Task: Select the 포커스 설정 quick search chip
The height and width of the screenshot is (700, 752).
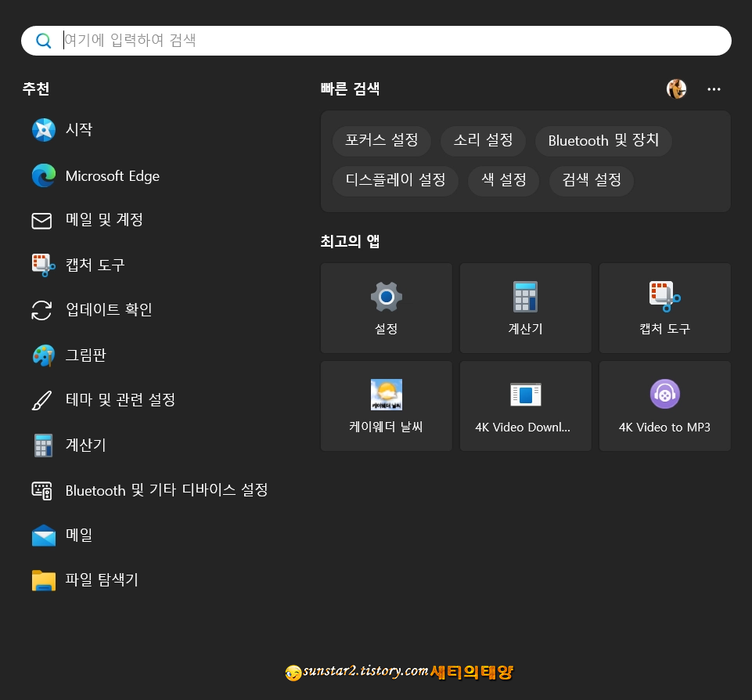Action: tap(382, 141)
